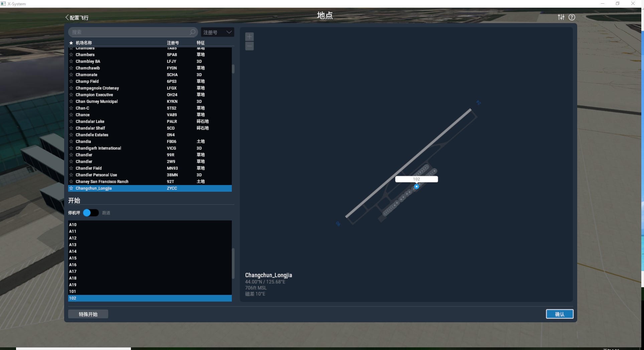Star Chan Gurney Municipal airport
Image resolution: width=644 pixels, height=350 pixels.
pos(71,102)
